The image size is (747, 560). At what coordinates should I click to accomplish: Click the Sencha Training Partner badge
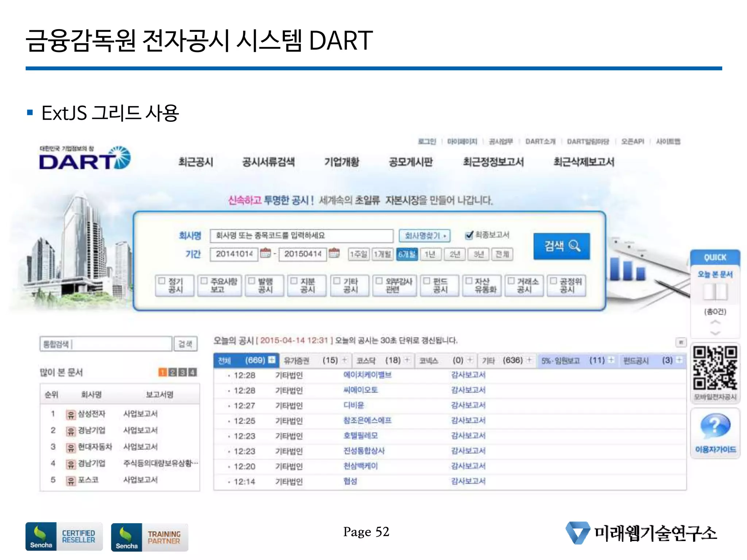pos(150,537)
